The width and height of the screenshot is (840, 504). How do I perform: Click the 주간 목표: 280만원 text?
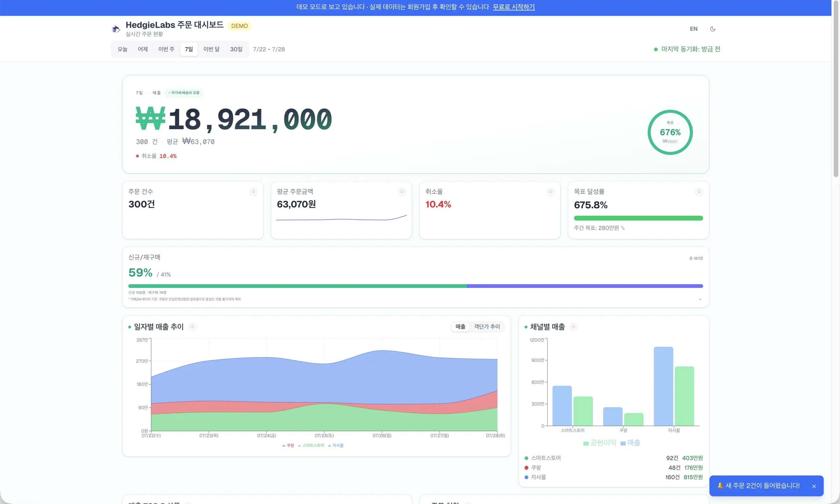tap(596, 228)
